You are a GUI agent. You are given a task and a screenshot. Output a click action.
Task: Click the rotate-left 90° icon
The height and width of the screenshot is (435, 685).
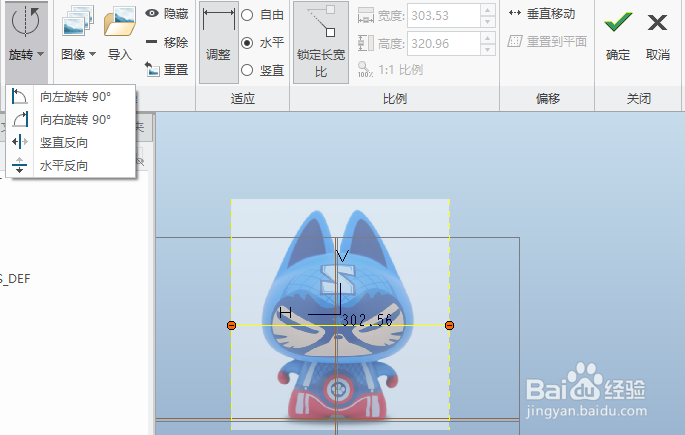point(19,97)
